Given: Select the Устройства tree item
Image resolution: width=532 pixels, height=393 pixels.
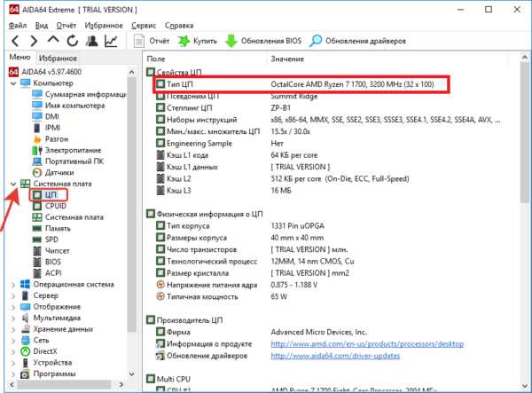Looking at the screenshot, I should [x=46, y=363].
